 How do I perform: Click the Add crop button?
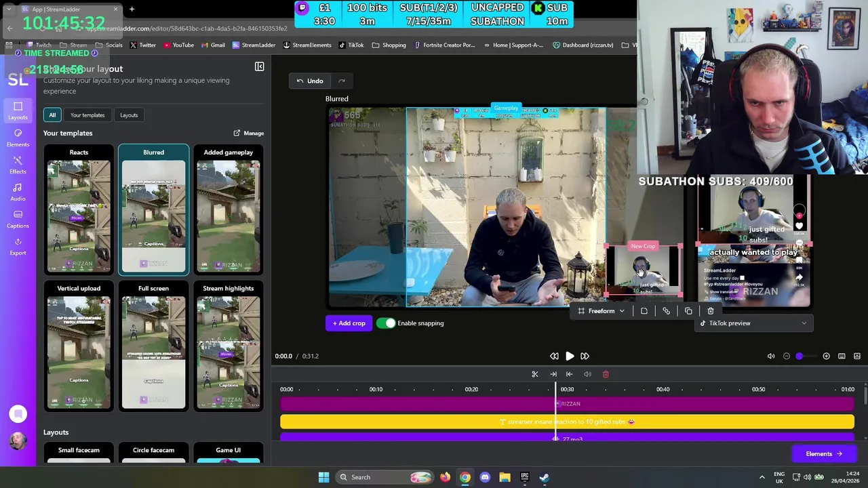pyautogui.click(x=349, y=323)
